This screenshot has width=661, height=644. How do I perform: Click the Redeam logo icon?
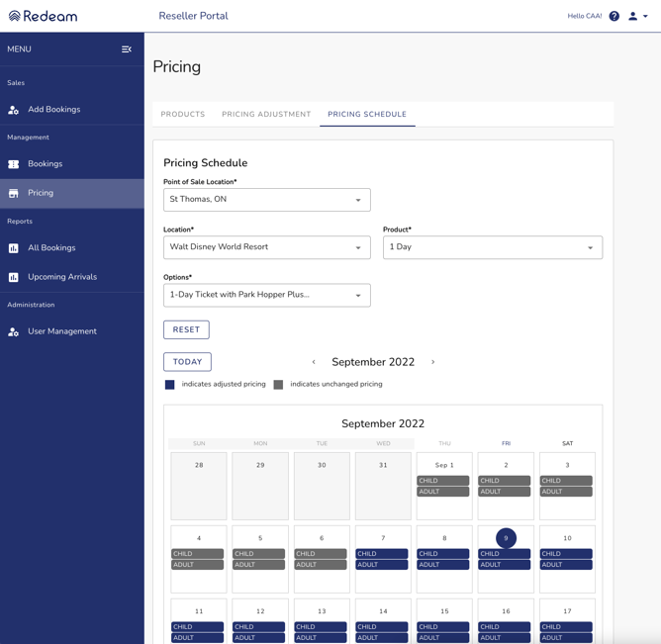click(14, 16)
